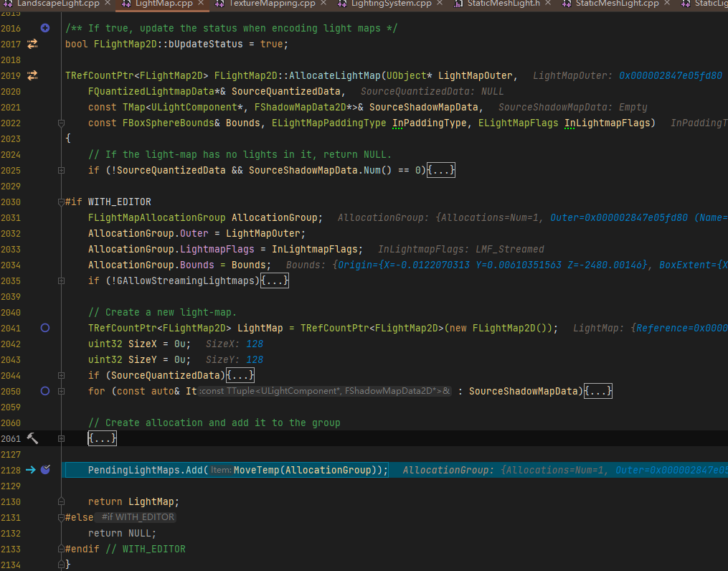Click the TextureMapping.cpp file type icon
This screenshot has width=728, height=571.
click(219, 4)
